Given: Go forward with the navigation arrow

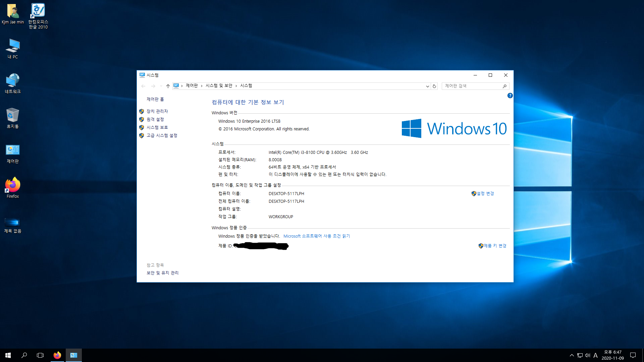Looking at the screenshot, I should pyautogui.click(x=153, y=86).
